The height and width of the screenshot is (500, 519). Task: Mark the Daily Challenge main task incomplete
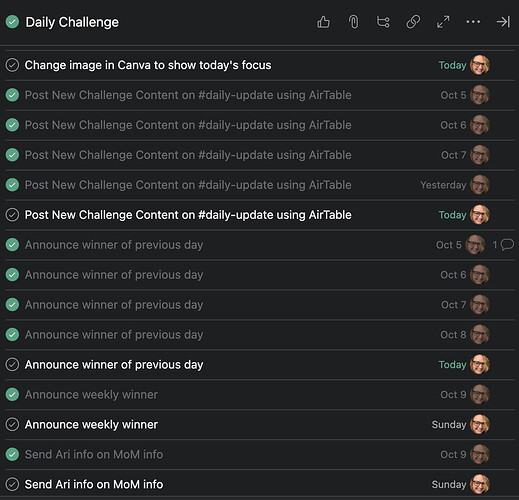[12, 22]
